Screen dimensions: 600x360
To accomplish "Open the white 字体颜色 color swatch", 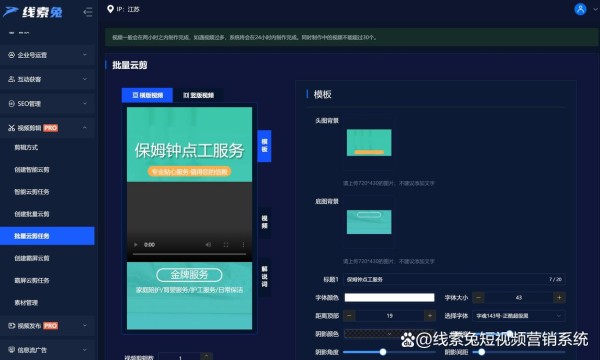I will (x=389, y=297).
